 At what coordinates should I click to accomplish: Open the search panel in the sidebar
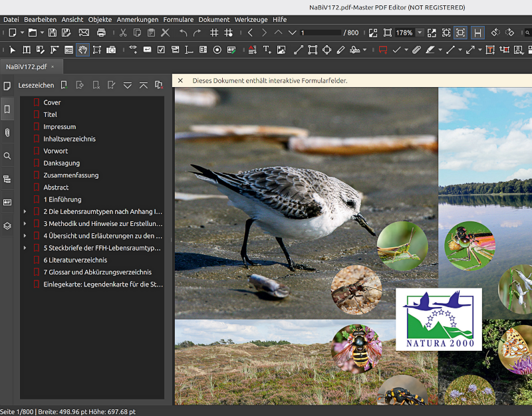pyautogui.click(x=7, y=156)
